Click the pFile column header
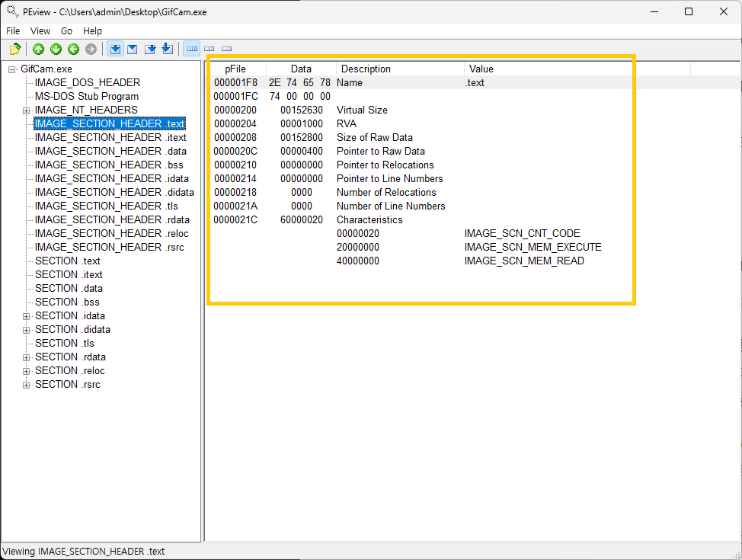Image resolution: width=742 pixels, height=560 pixels. [x=235, y=69]
